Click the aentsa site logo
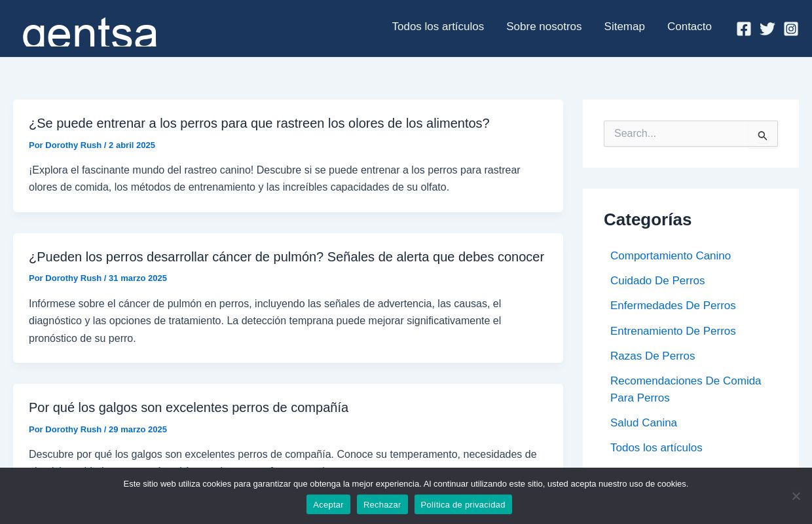Image resolution: width=812 pixels, height=524 pixels. coord(90,31)
